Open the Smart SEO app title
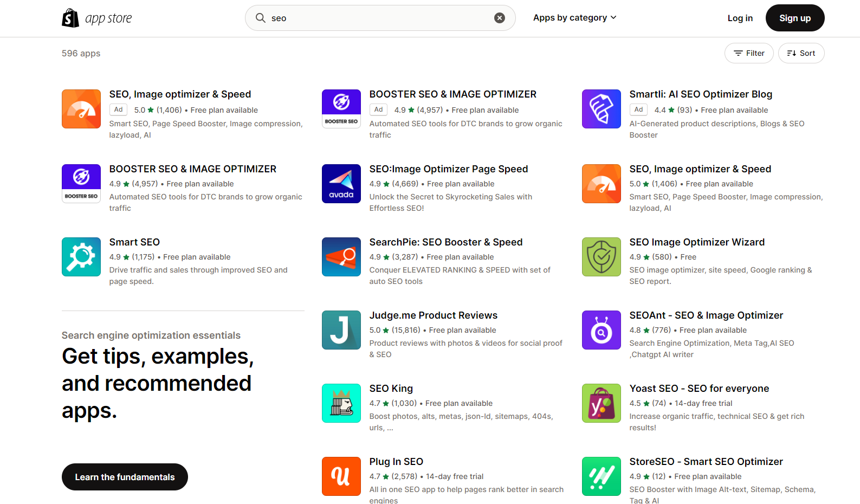The width and height of the screenshot is (860, 504). point(134,242)
